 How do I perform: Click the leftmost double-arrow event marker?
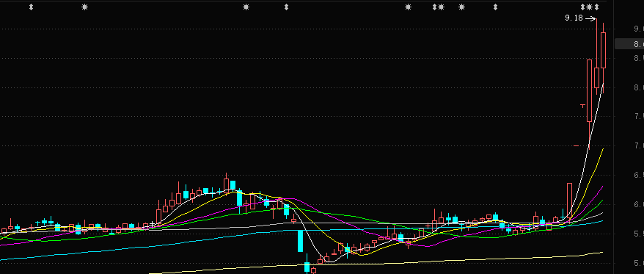[32, 7]
